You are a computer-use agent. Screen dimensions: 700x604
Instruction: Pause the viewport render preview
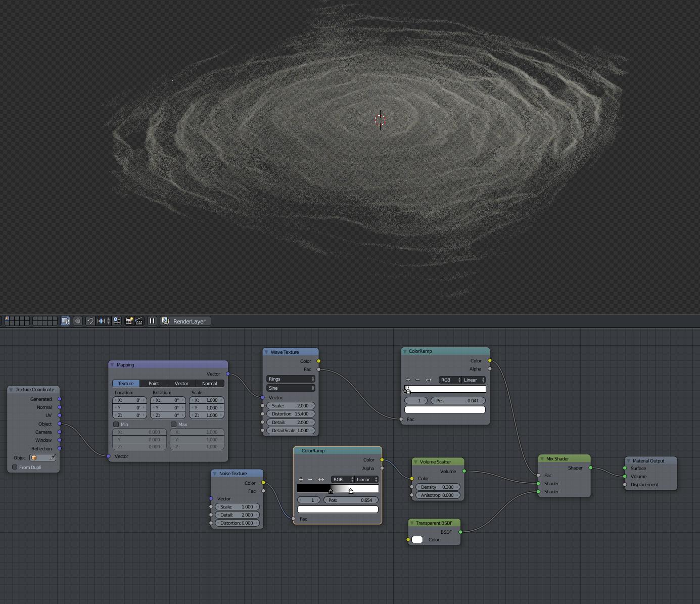(152, 321)
